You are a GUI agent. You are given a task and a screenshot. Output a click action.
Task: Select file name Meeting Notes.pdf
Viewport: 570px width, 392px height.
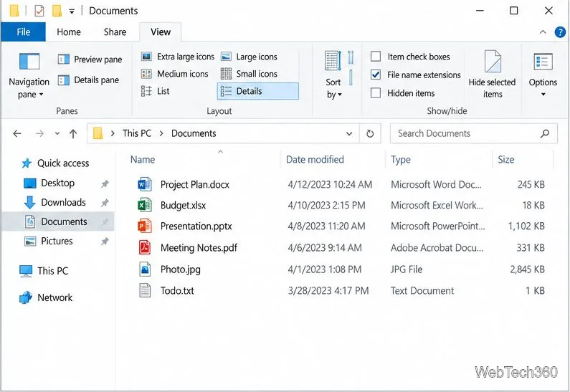tap(199, 248)
